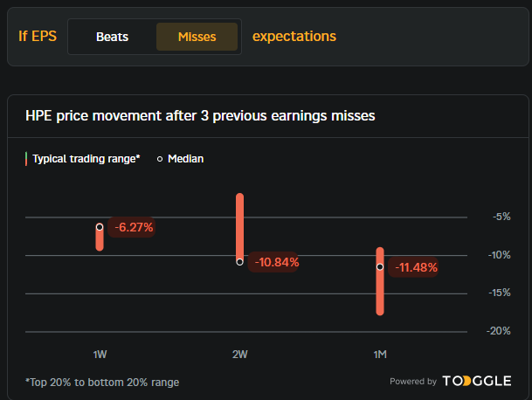Click the 'expectations' text
The height and width of the screenshot is (400, 532).
[294, 37]
